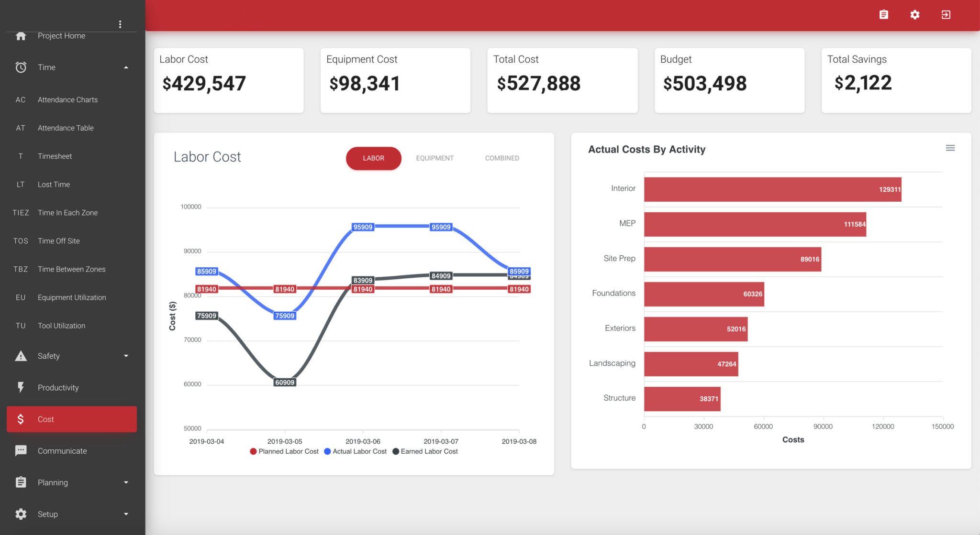Switch to the EQUIPMENT tab
The width and height of the screenshot is (980, 535).
pyautogui.click(x=434, y=158)
